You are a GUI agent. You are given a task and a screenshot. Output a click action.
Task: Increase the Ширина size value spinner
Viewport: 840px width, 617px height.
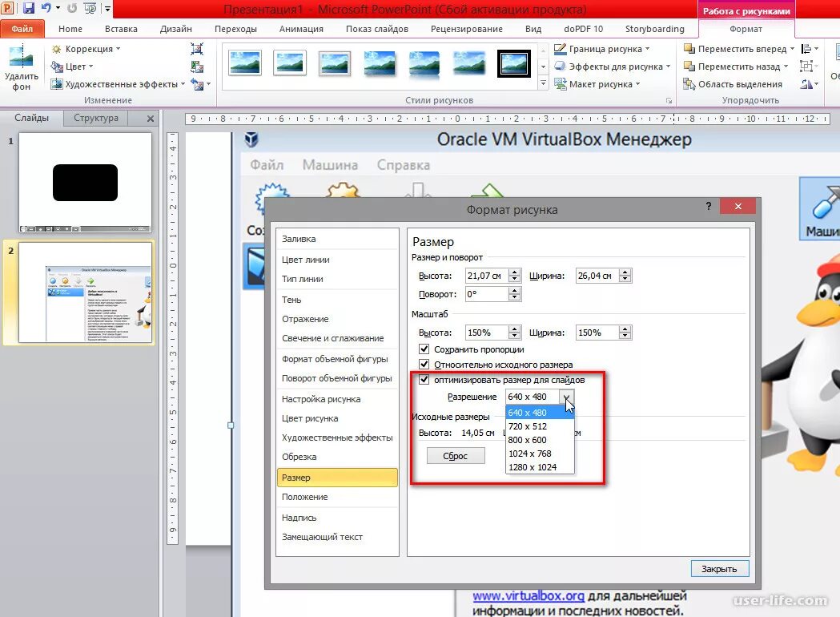(x=625, y=272)
